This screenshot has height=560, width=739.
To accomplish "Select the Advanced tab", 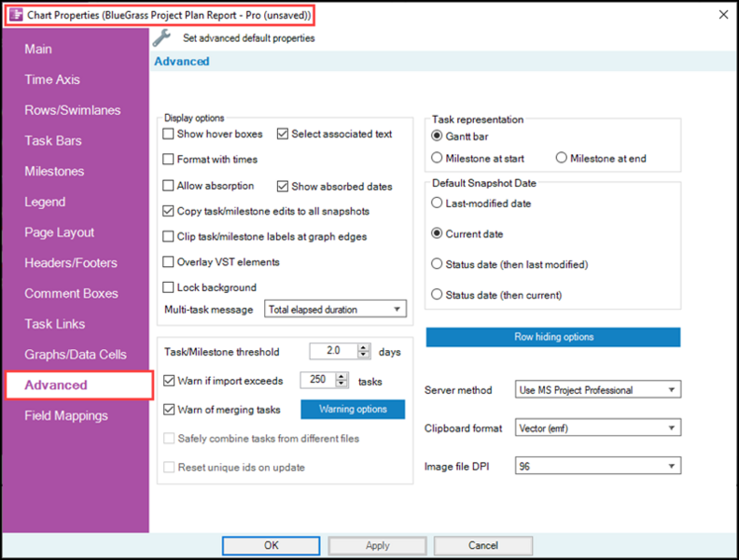I will 79,385.
